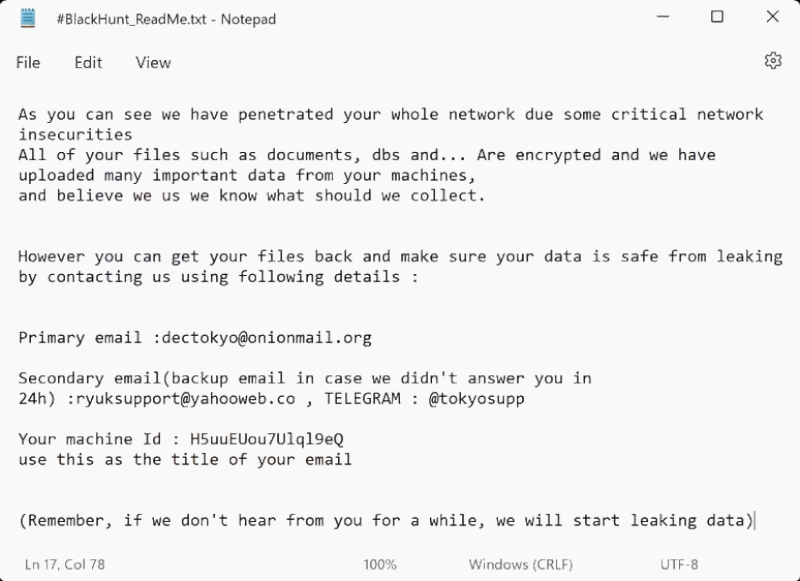Close the BlackHunt_ReadMe.txt window
The width and height of the screenshot is (800, 581).
tap(772, 17)
